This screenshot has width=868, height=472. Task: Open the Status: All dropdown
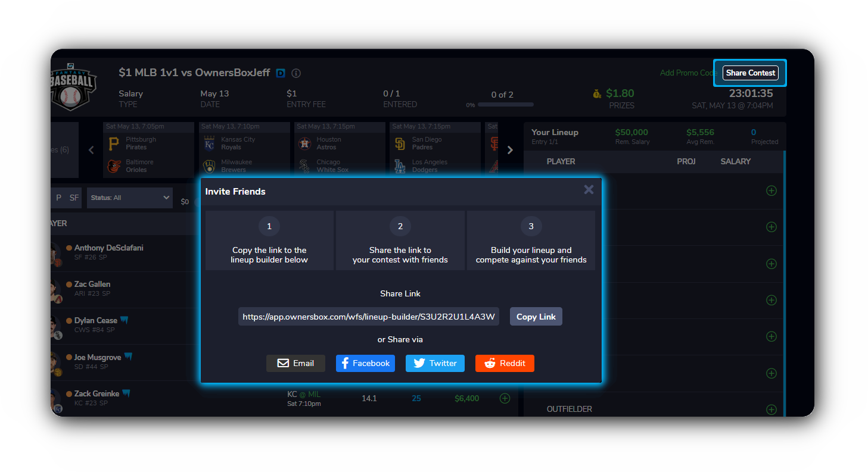coord(130,198)
